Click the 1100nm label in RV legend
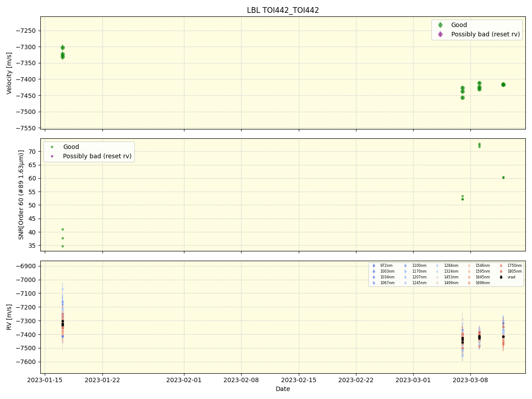The height and width of the screenshot is (399, 532). [x=419, y=266]
